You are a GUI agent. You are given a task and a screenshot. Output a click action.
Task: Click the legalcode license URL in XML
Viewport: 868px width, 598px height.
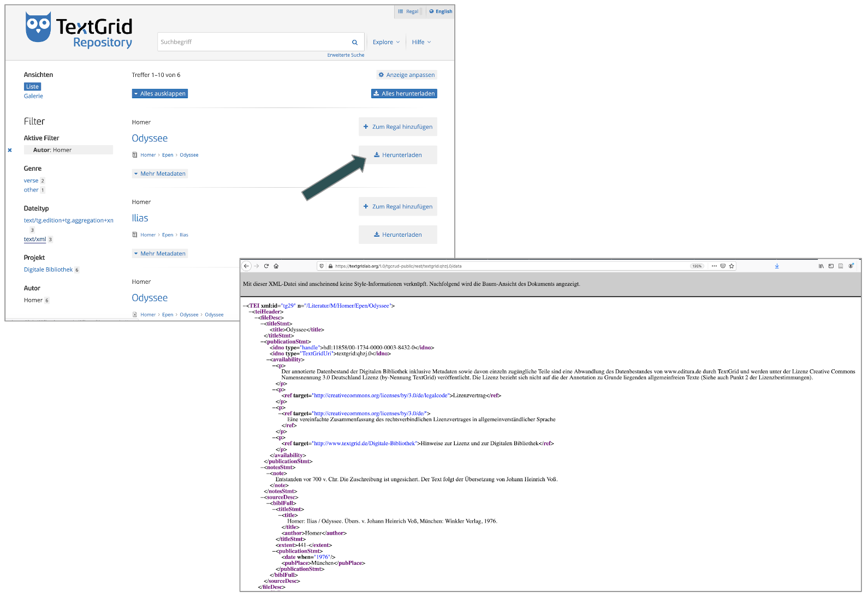tap(381, 396)
